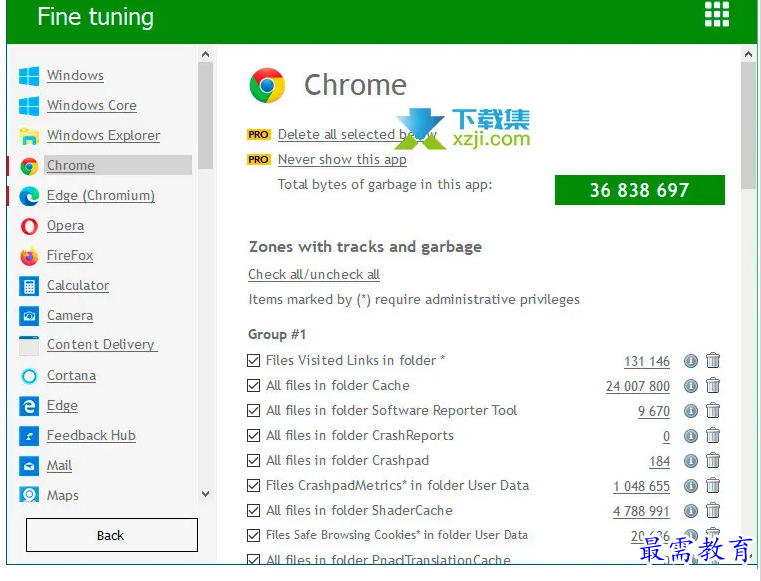Click the Edge (Chromium) icon
Image resolution: width=761 pixels, height=581 pixels.
[x=29, y=196]
